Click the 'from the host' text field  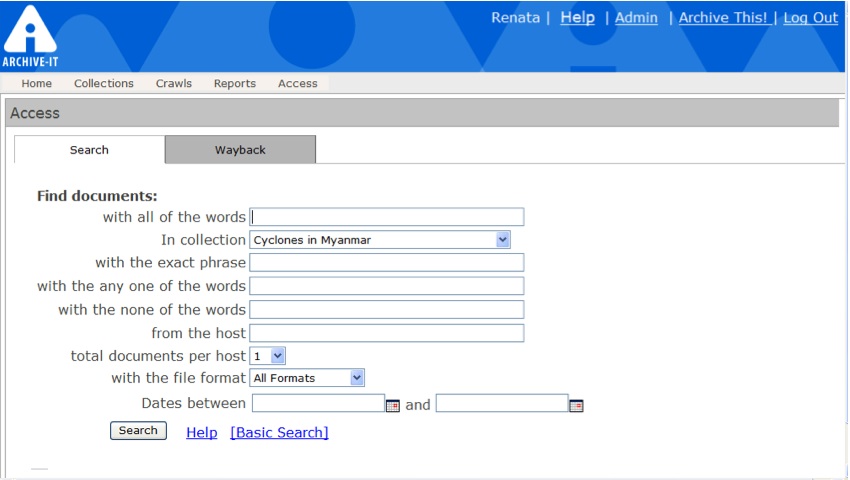(x=386, y=333)
